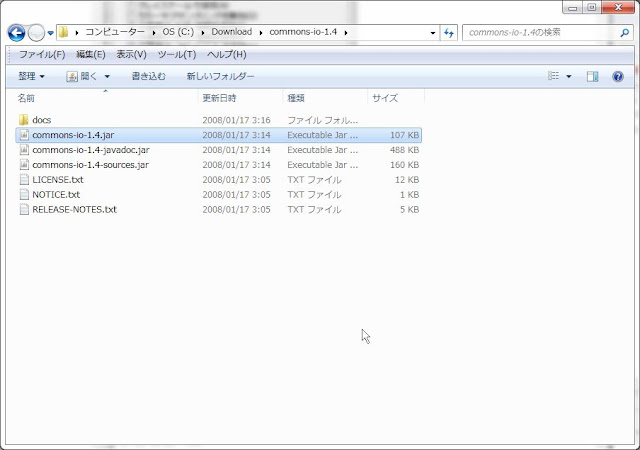Select commons-io-1.4.jar file name
This screenshot has height=450, width=640.
click(x=73, y=135)
